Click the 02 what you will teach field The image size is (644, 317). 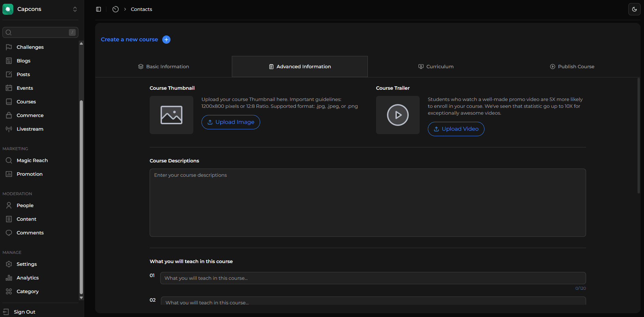point(373,301)
